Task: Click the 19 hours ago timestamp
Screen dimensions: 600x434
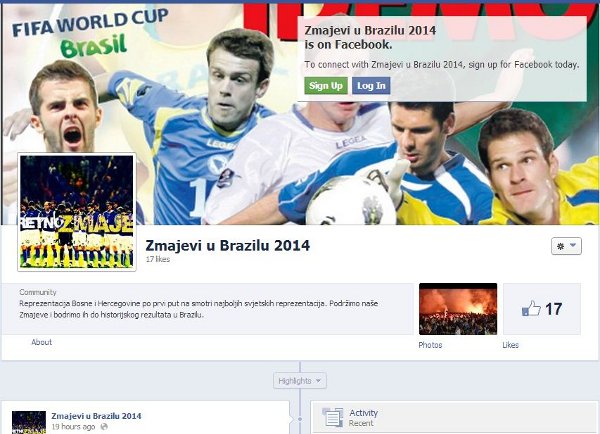Action: (x=73, y=426)
